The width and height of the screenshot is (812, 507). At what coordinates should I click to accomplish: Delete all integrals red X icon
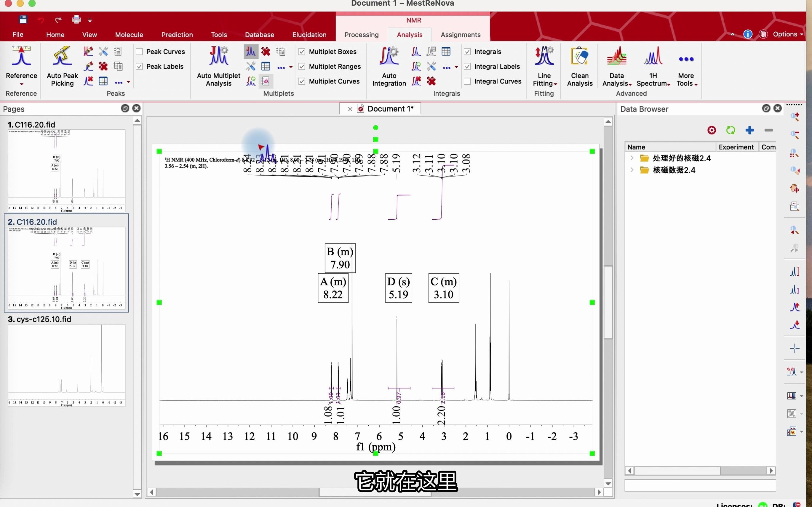431,81
